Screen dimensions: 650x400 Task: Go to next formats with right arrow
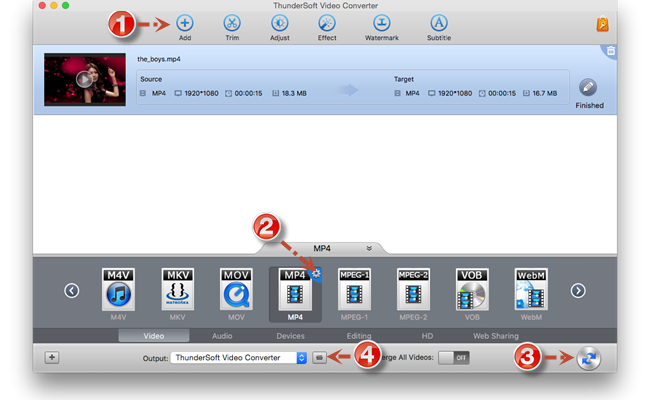point(578,291)
